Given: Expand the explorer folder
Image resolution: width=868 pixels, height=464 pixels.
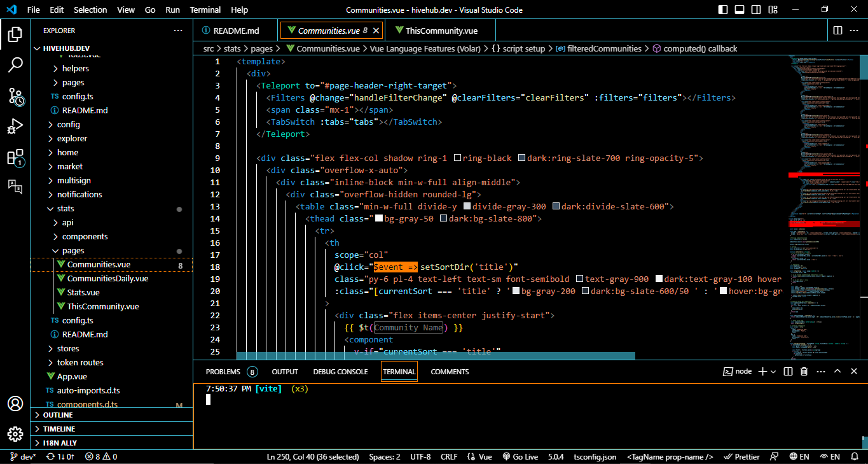Looking at the screenshot, I should point(111,138).
